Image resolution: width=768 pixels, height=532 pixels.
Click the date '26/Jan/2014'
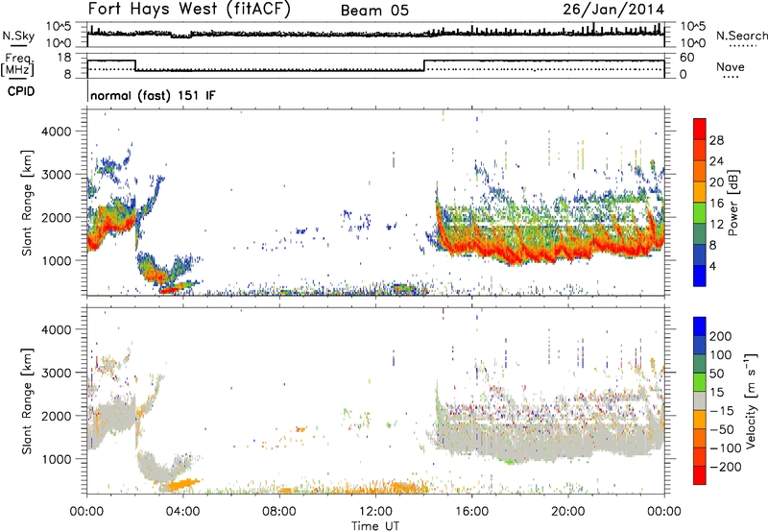coord(613,10)
